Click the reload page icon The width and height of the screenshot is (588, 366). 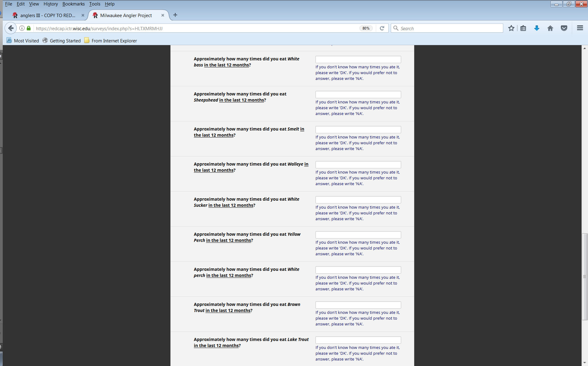point(382,28)
